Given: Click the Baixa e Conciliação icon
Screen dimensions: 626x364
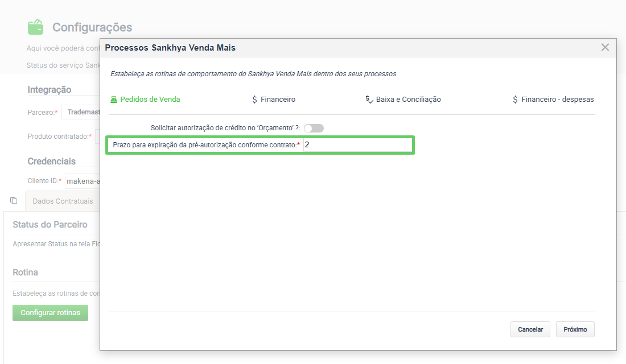Looking at the screenshot, I should click(x=369, y=100).
